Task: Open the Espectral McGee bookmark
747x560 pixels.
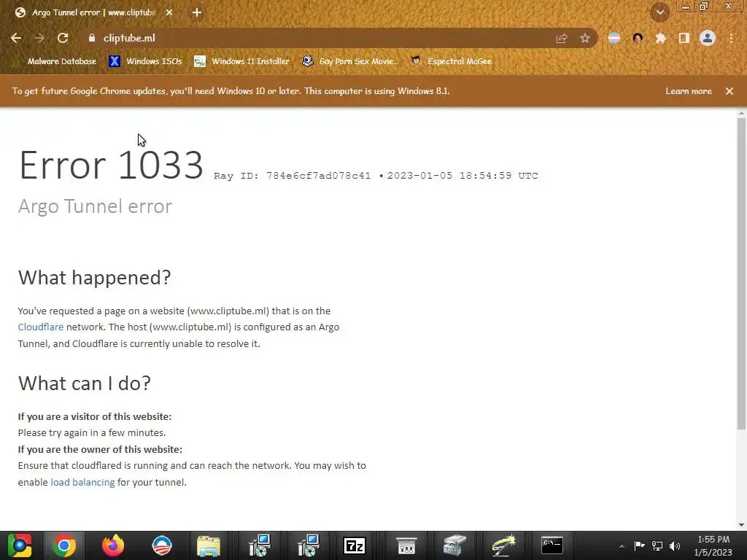Action: tap(452, 61)
